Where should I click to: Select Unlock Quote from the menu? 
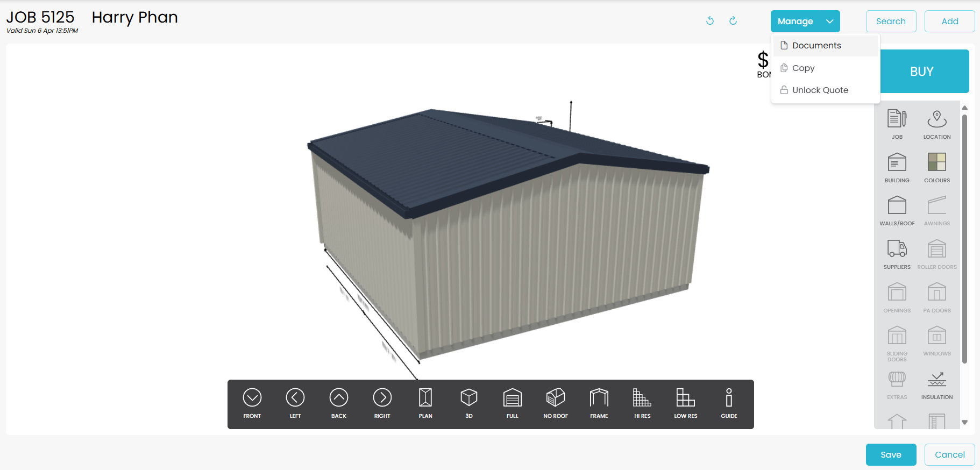coord(820,90)
